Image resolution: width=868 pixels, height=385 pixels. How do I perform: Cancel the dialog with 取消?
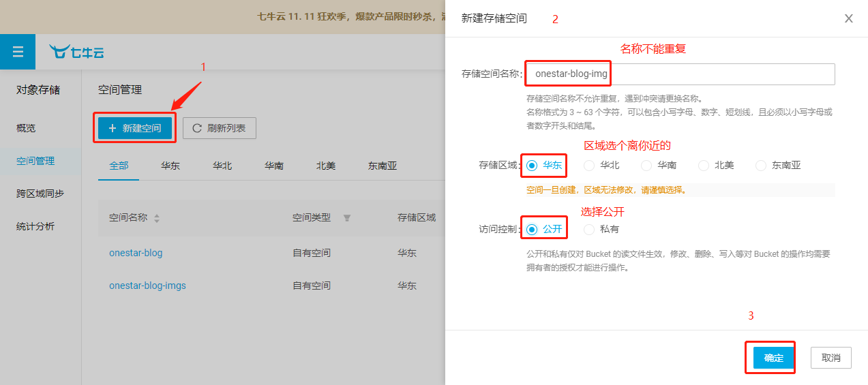[x=830, y=358]
